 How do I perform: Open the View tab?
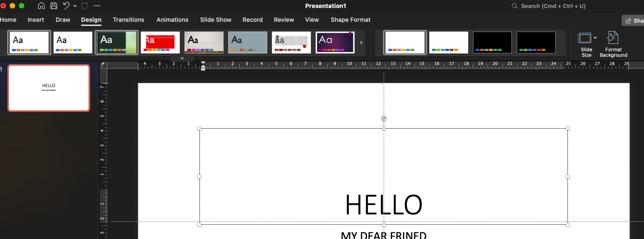[x=312, y=20]
